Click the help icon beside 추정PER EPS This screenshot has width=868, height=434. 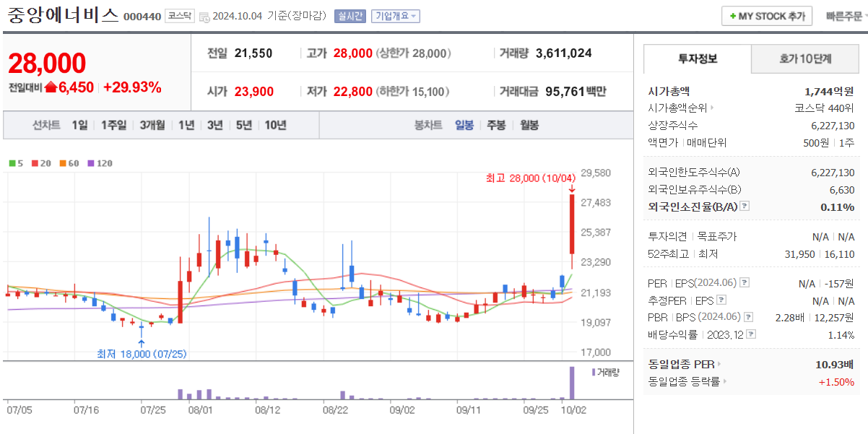(x=721, y=300)
